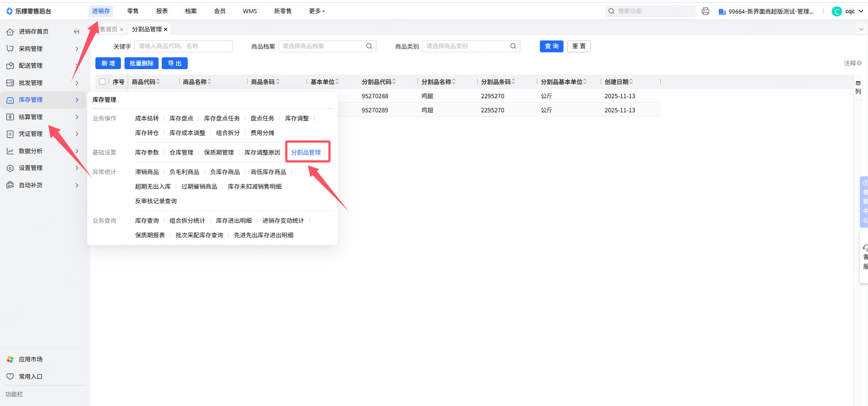The image size is (868, 406).
Task: Open 仓库管理 in the flyout menu
Action: 181,152
